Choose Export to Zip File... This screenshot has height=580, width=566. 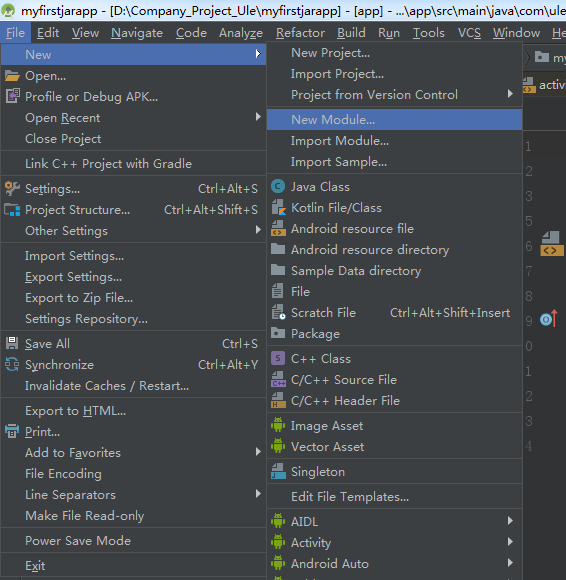coord(133,298)
